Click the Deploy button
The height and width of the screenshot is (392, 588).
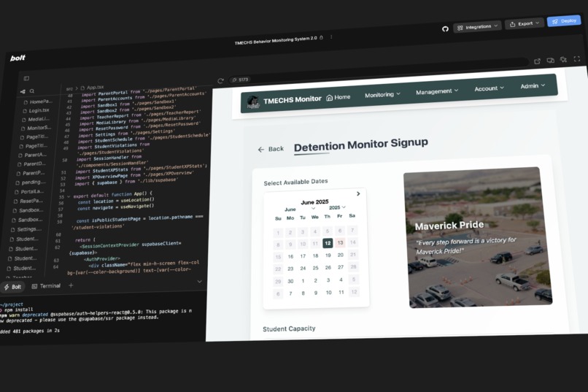point(564,21)
